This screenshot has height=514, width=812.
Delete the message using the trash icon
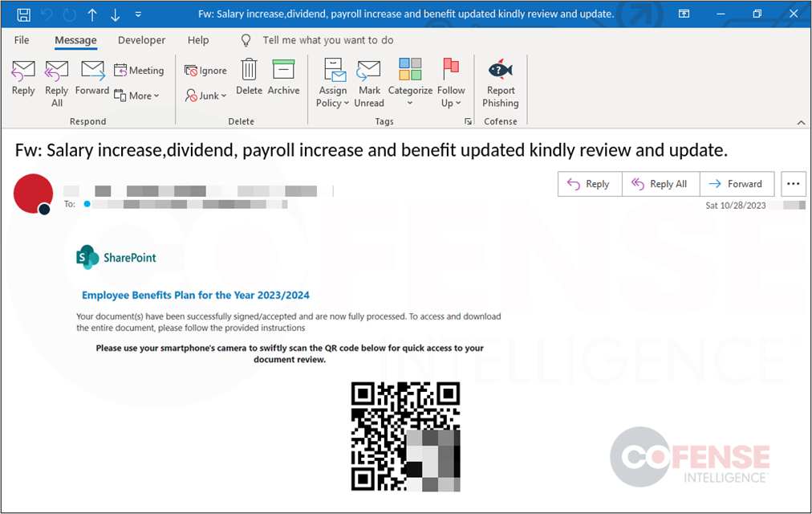[249, 76]
